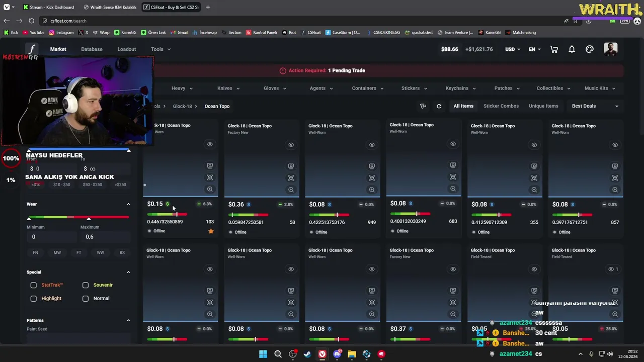Expand the Gloves category dropdown
The image size is (644, 362).
tap(275, 88)
